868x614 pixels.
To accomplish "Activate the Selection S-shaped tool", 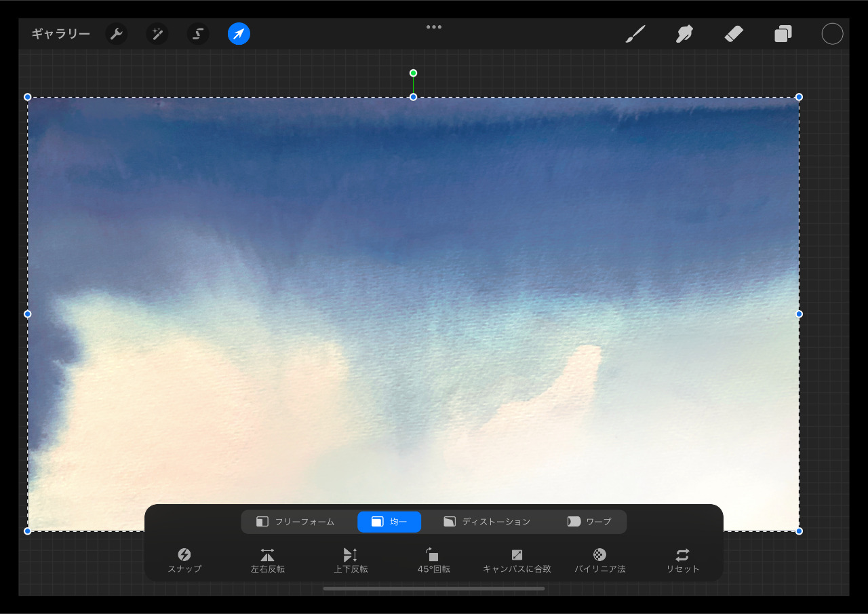I will tap(198, 34).
